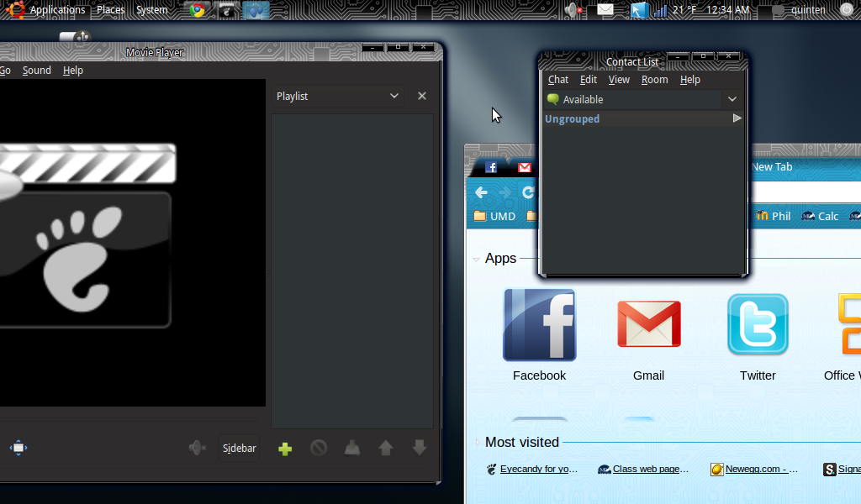Open the View menu in Contact List

pos(619,80)
